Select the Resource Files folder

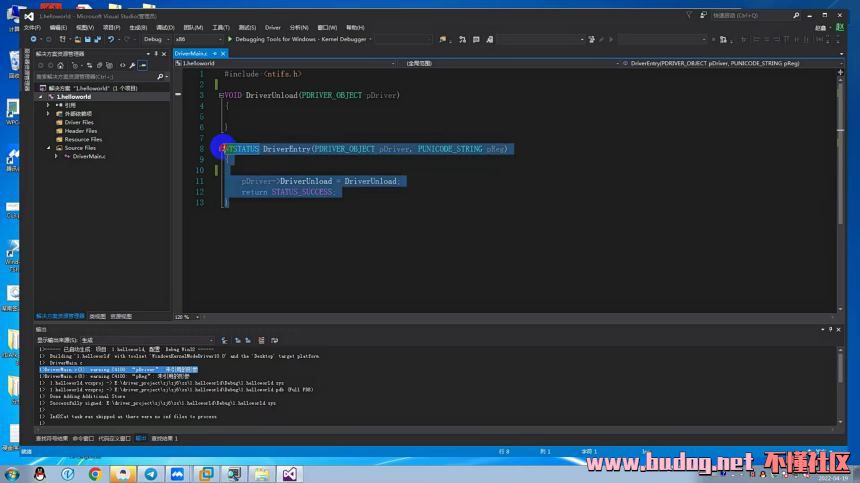pyautogui.click(x=83, y=140)
